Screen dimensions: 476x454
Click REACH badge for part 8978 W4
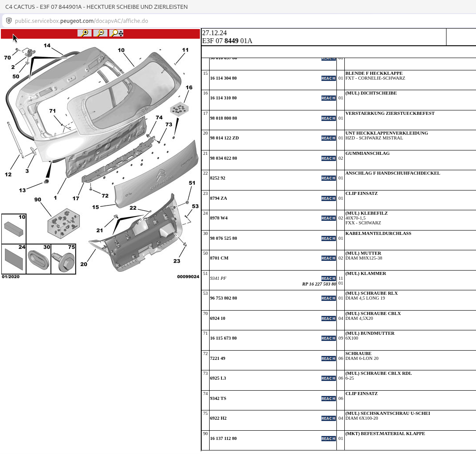[328, 218]
